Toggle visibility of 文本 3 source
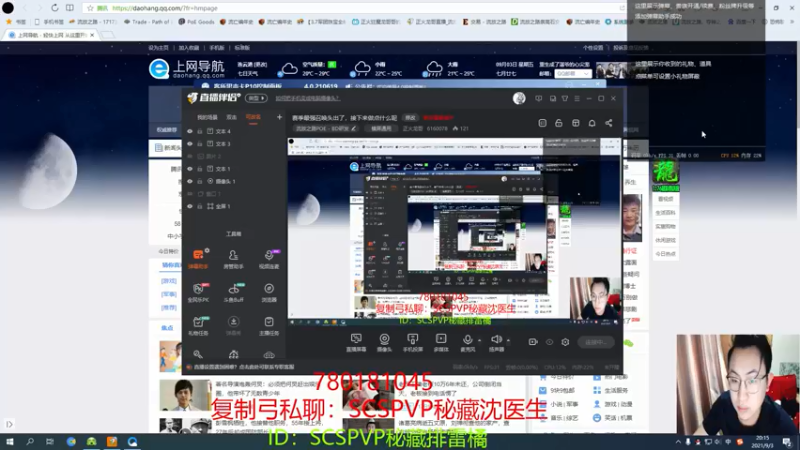The height and width of the screenshot is (450, 800). tap(190, 144)
